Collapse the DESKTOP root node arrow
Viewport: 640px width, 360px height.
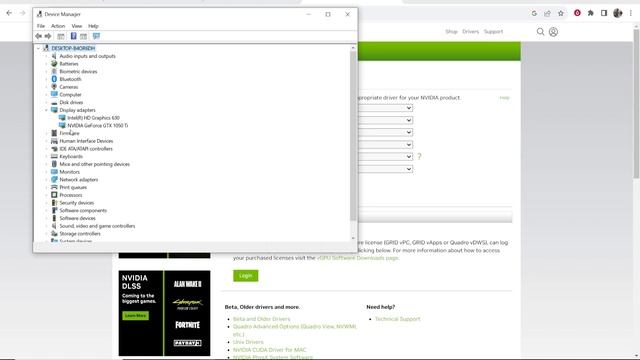click(38, 48)
